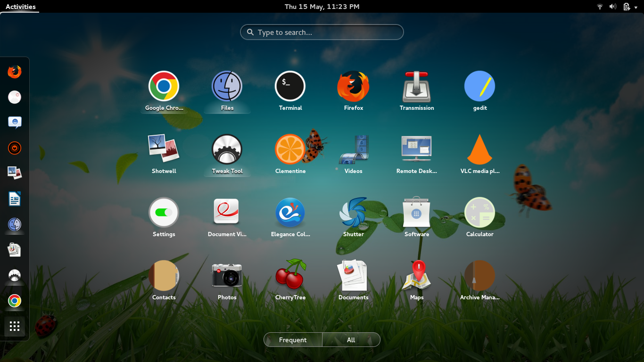The height and width of the screenshot is (362, 644).
Task: Switch to the All apps view
Action: click(351, 340)
